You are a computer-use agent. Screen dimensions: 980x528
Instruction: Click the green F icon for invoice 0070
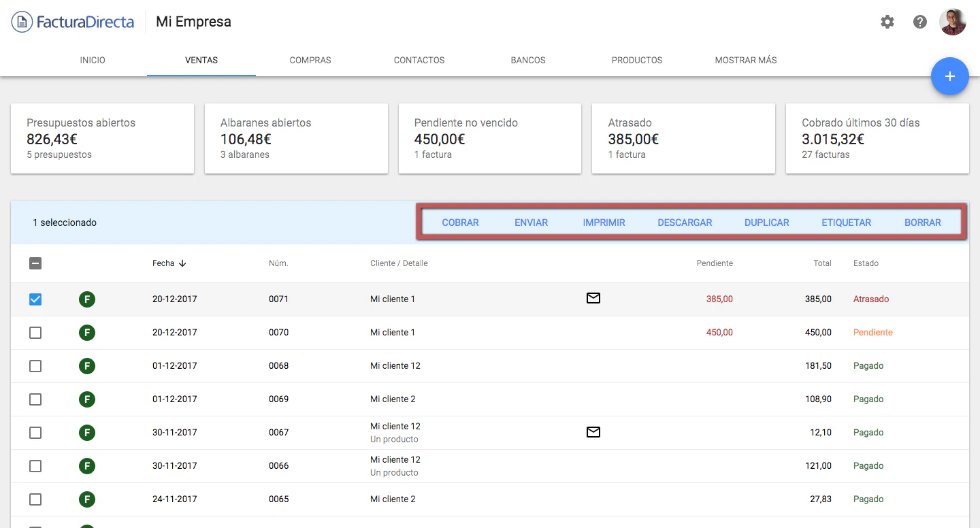coord(86,333)
